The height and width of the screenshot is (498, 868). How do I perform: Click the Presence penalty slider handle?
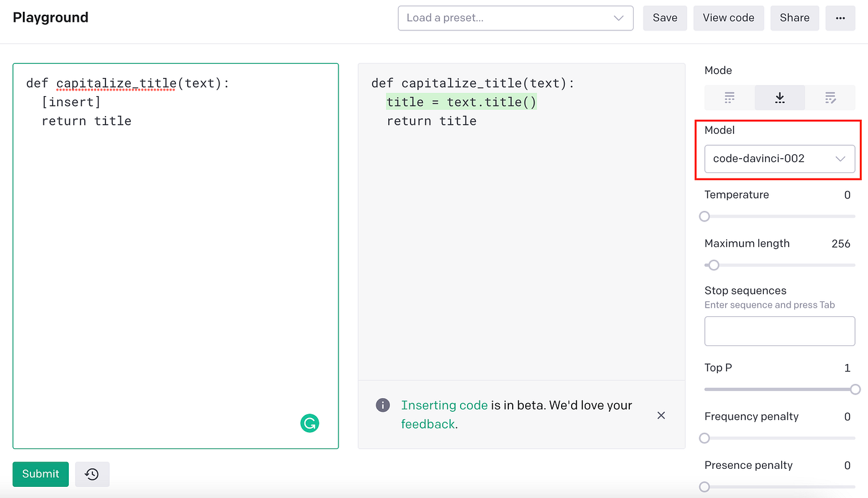(704, 487)
